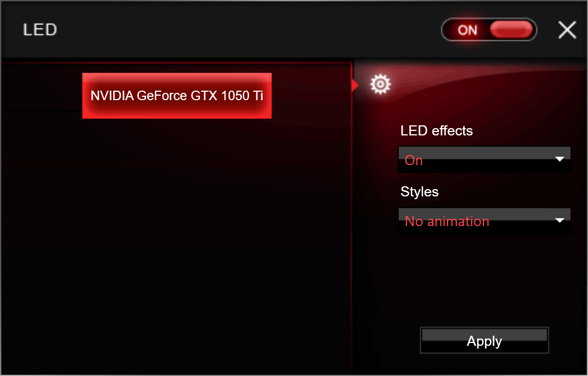Click the white arrow of LED effects dropdown
Image resolution: width=588 pixels, height=376 pixels.
pos(559,159)
